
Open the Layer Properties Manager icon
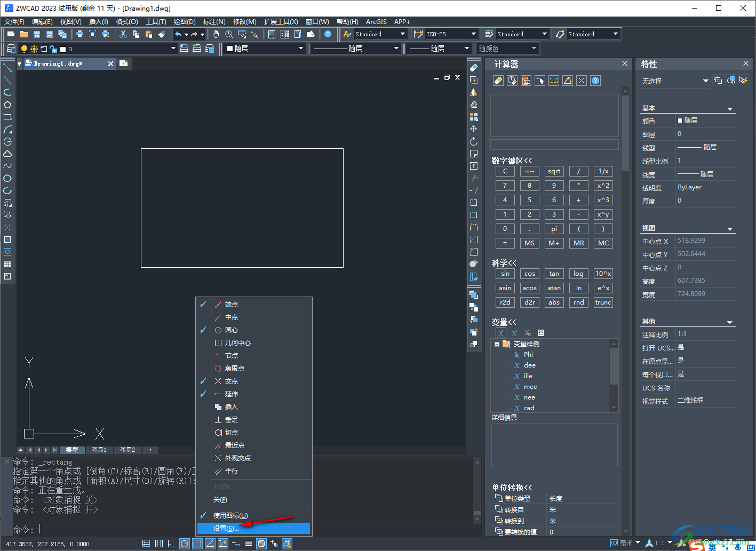[x=11, y=49]
